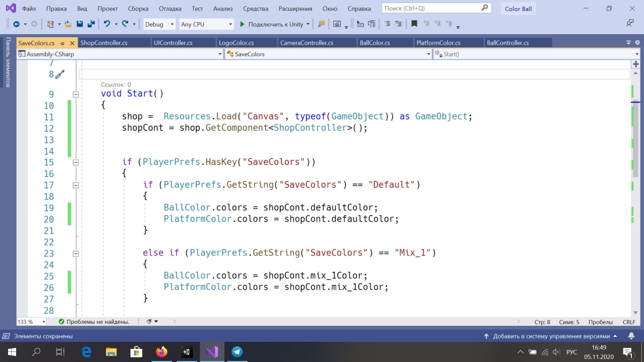Redo the last undone action

coord(125,24)
